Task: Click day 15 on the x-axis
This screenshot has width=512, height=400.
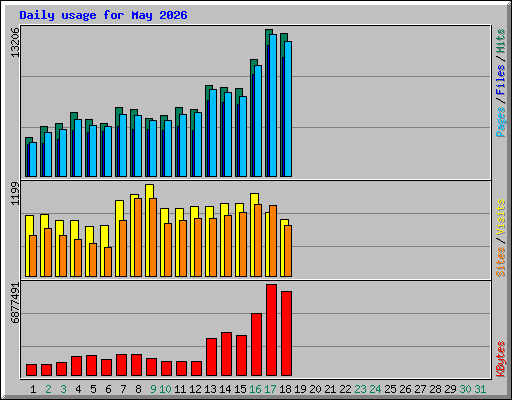Action: click(x=240, y=389)
